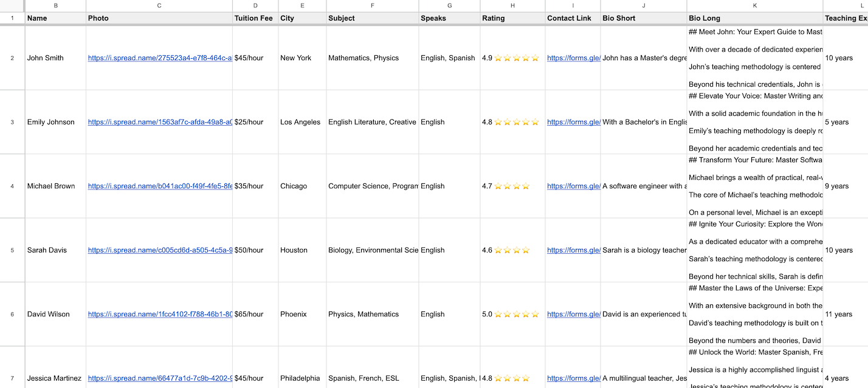The height and width of the screenshot is (388, 868).
Task: Select the 4.7 star rating cell
Action: tap(512, 186)
